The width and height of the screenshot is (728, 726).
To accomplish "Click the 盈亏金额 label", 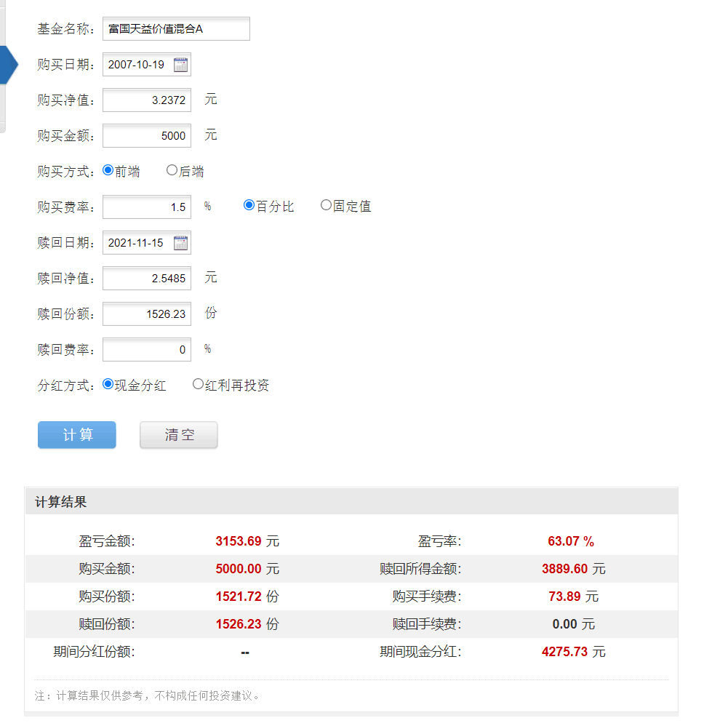I will point(107,541).
